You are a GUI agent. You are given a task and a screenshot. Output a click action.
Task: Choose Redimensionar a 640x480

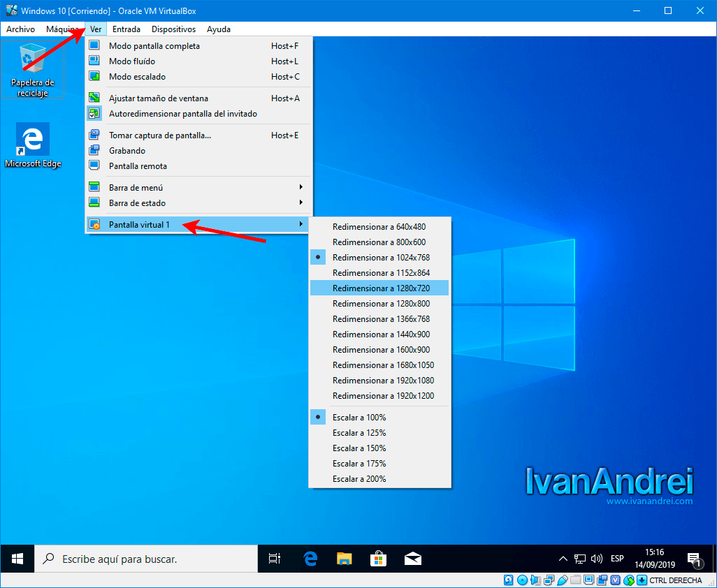click(379, 227)
